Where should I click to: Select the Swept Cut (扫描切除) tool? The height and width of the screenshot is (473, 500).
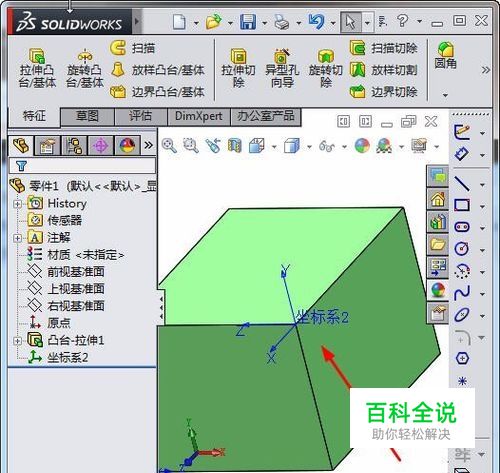(x=383, y=48)
